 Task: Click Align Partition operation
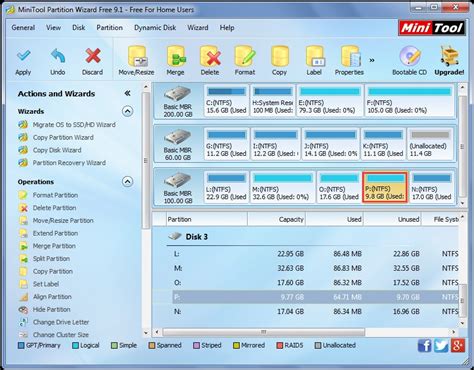(x=45, y=296)
